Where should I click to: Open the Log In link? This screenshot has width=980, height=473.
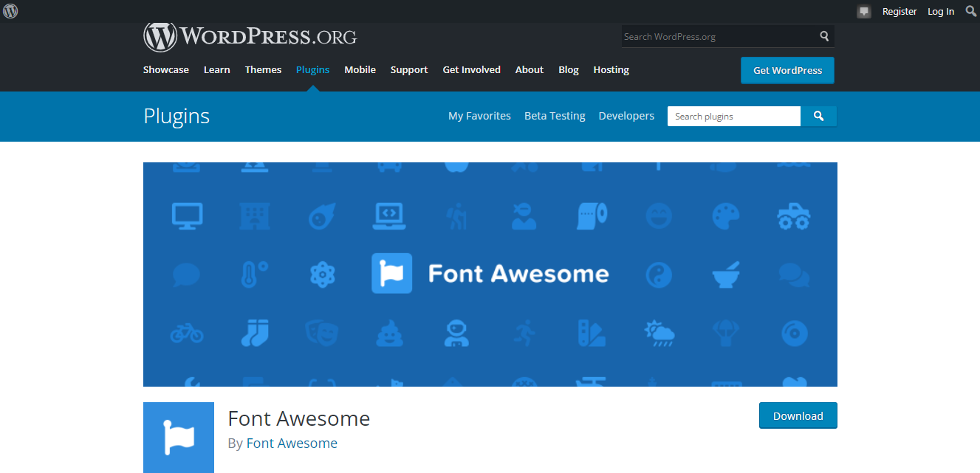941,11
